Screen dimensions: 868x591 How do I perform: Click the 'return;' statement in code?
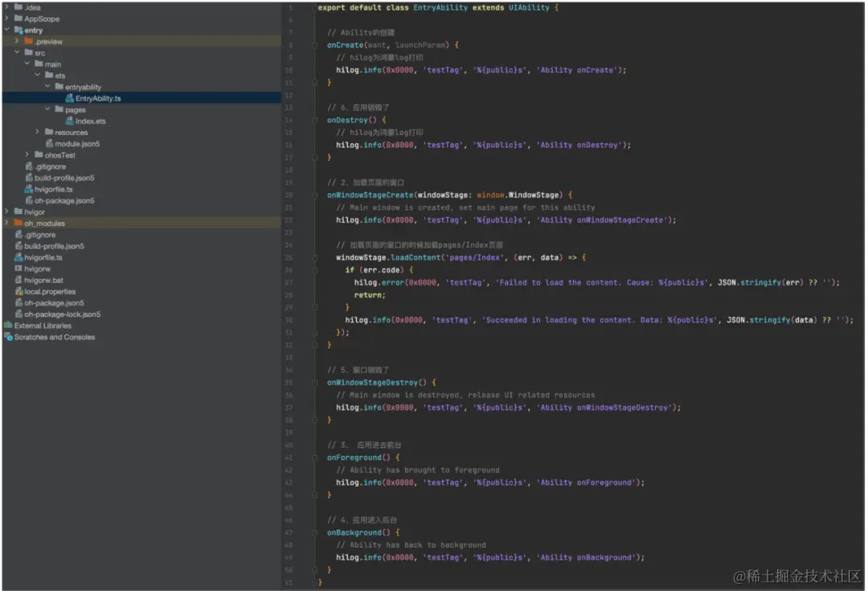tap(370, 295)
